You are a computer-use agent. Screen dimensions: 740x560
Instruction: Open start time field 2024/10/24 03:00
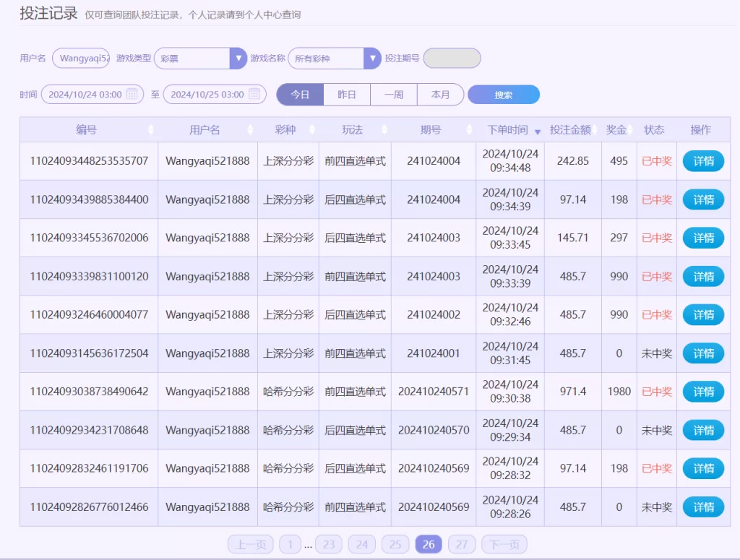[92, 95]
